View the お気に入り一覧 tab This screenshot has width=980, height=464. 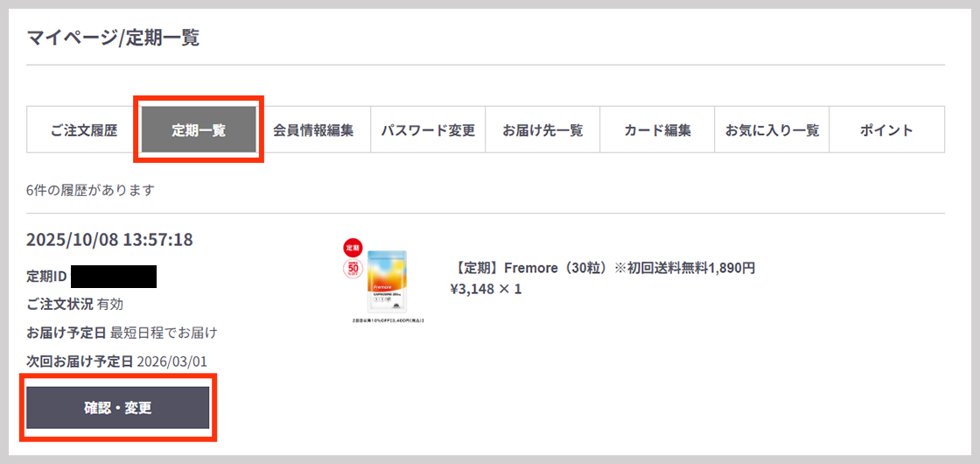point(772,130)
